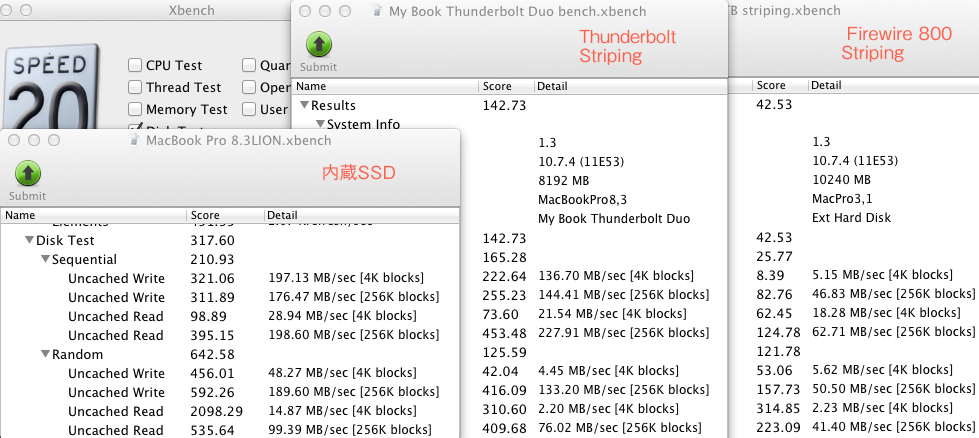Viewport: 979px width, 438px height.
Task: Enable the Memory Test checkbox
Action: [134, 109]
